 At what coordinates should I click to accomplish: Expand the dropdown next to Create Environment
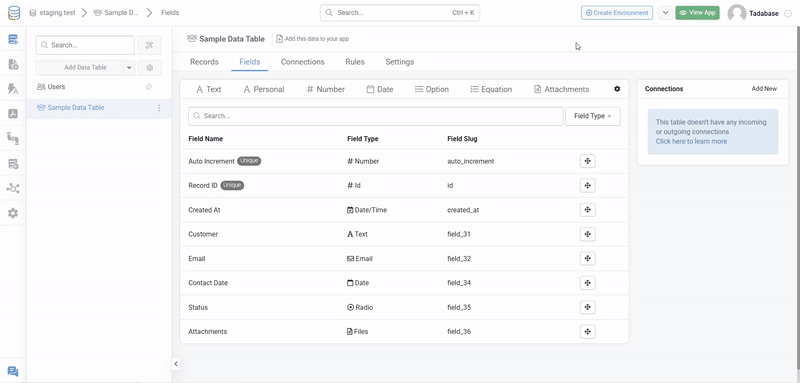coord(665,13)
